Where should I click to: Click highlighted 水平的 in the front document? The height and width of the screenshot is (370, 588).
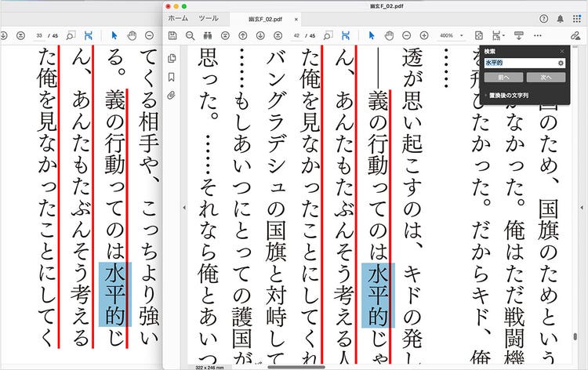378,296
